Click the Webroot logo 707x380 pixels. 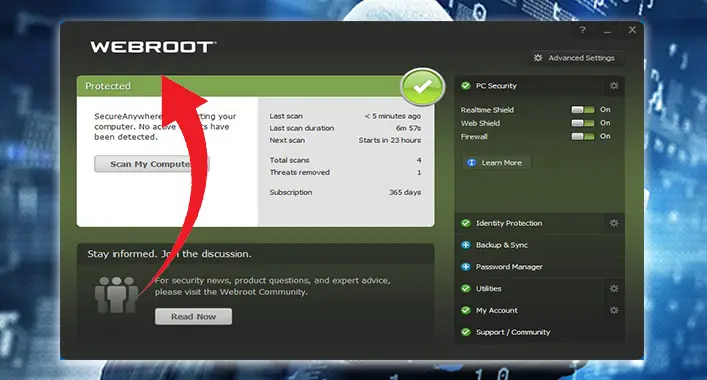[x=153, y=47]
